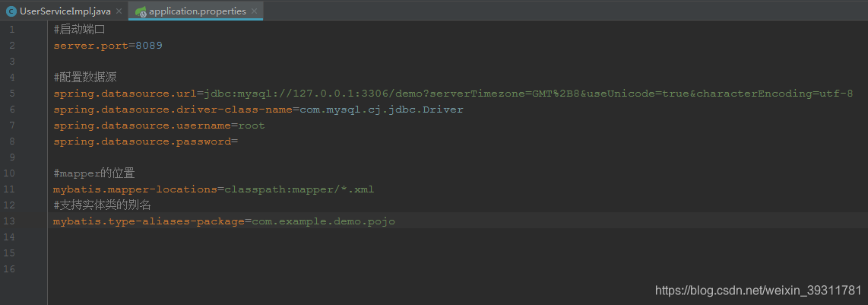Click line number 16 in gutter

click(x=9, y=269)
